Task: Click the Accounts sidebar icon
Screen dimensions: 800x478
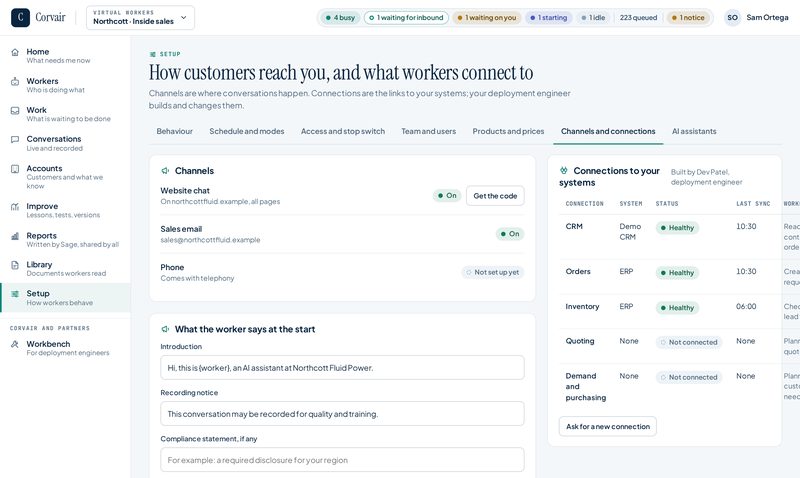Action: pyautogui.click(x=15, y=169)
